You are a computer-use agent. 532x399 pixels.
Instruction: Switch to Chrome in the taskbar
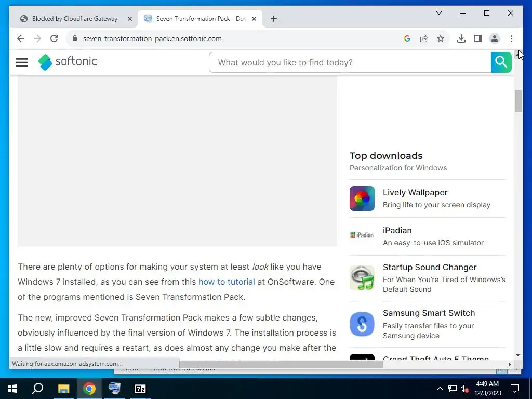tap(89, 389)
